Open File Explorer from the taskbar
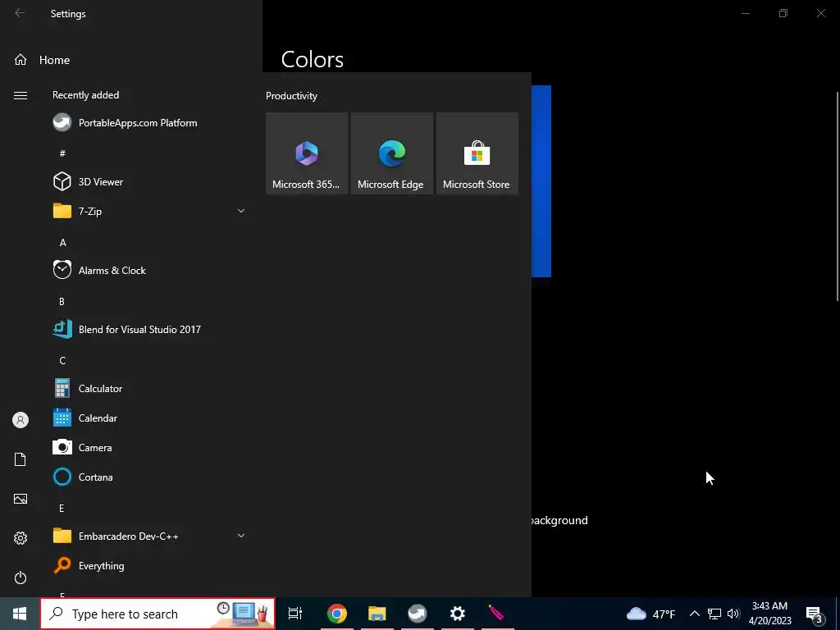Viewport: 840px width, 630px height. [377, 614]
